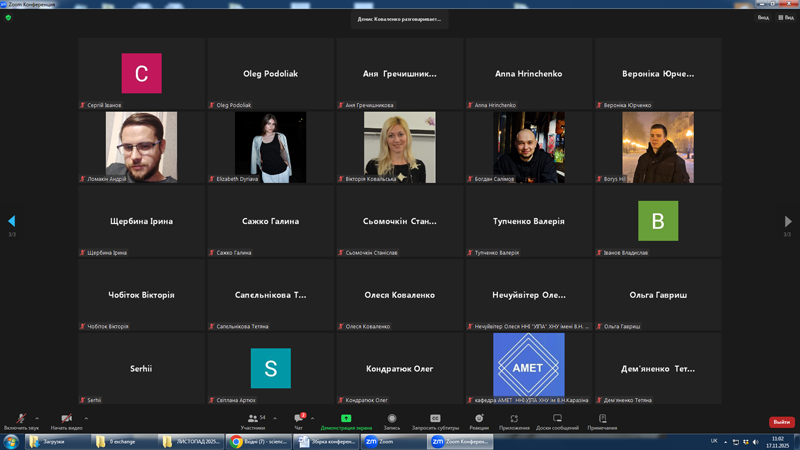Open Приложения apps icon
The width and height of the screenshot is (800, 450).
click(514, 420)
